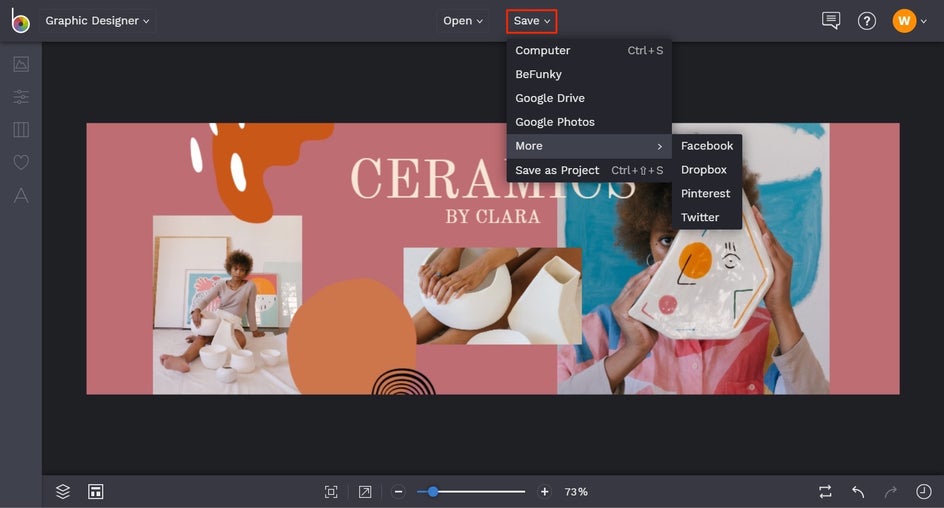This screenshot has width=944, height=508.
Task: Expand the account dropdown arrow
Action: 924,22
